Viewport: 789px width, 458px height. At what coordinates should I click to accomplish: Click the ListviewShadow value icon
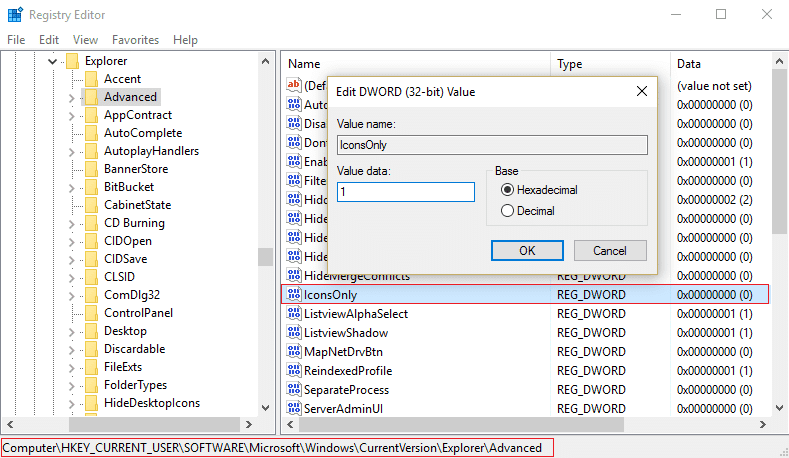point(294,333)
